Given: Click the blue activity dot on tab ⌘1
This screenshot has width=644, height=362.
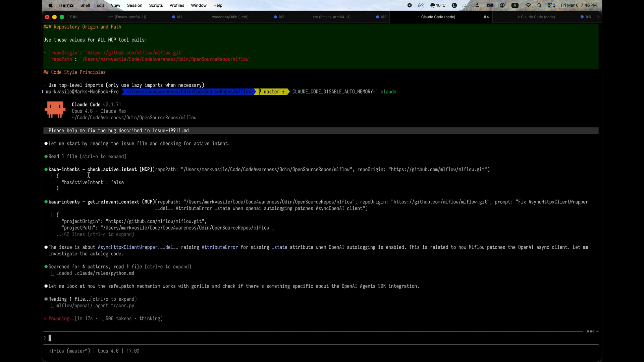Looking at the screenshot, I should 173,17.
